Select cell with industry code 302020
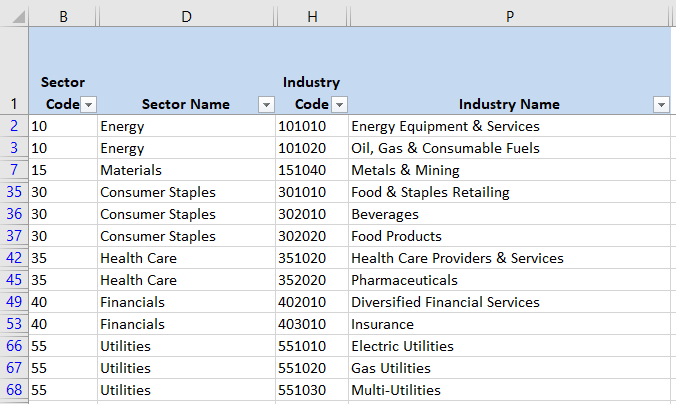676x404 pixels. coord(312,236)
